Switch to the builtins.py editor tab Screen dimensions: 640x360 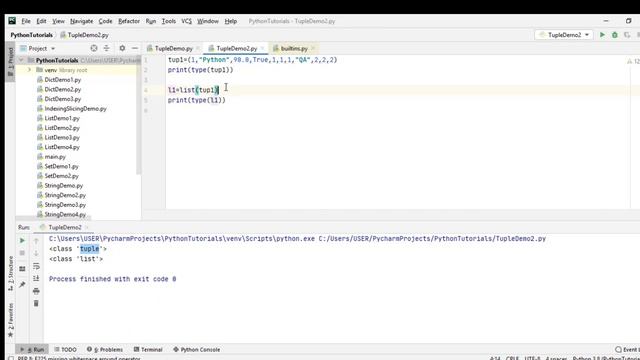294,49
